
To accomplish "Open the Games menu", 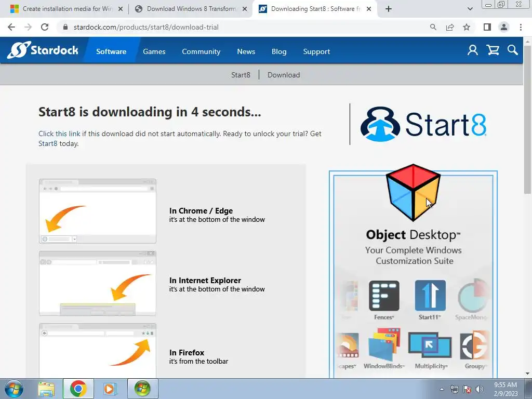I will [x=154, y=51].
